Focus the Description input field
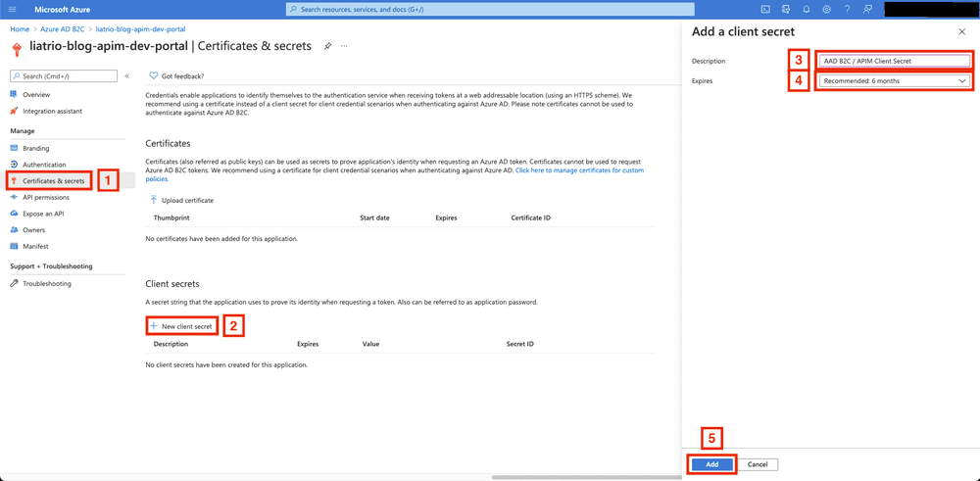 pyautogui.click(x=894, y=61)
